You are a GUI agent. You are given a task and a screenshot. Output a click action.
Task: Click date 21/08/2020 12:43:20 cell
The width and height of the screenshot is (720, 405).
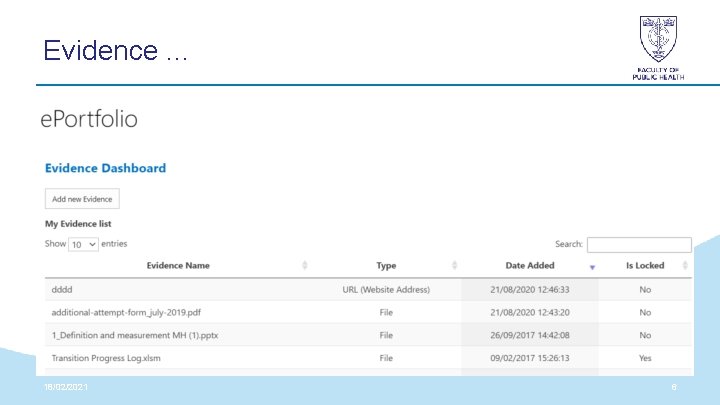coord(530,312)
